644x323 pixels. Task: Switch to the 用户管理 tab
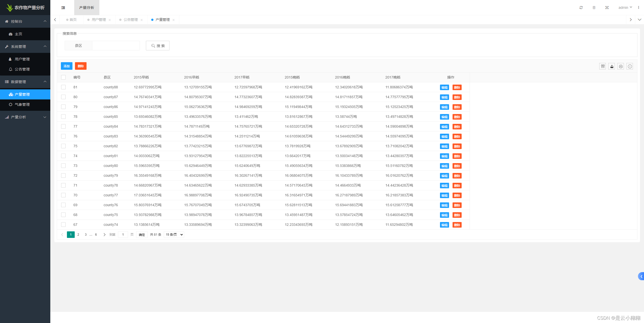coord(99,20)
